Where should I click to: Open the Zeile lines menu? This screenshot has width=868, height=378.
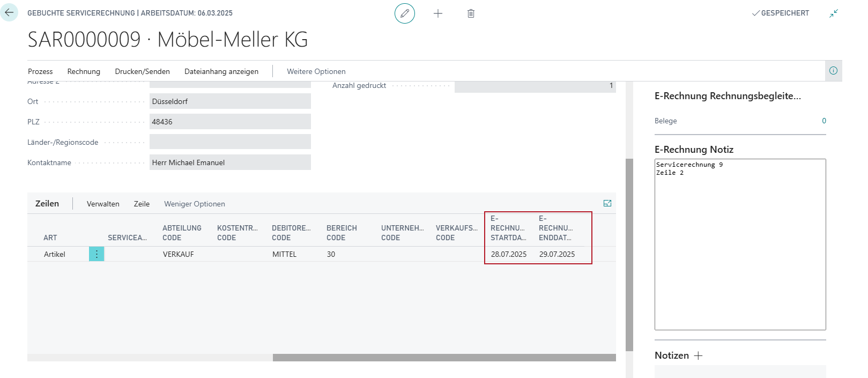[x=142, y=204]
